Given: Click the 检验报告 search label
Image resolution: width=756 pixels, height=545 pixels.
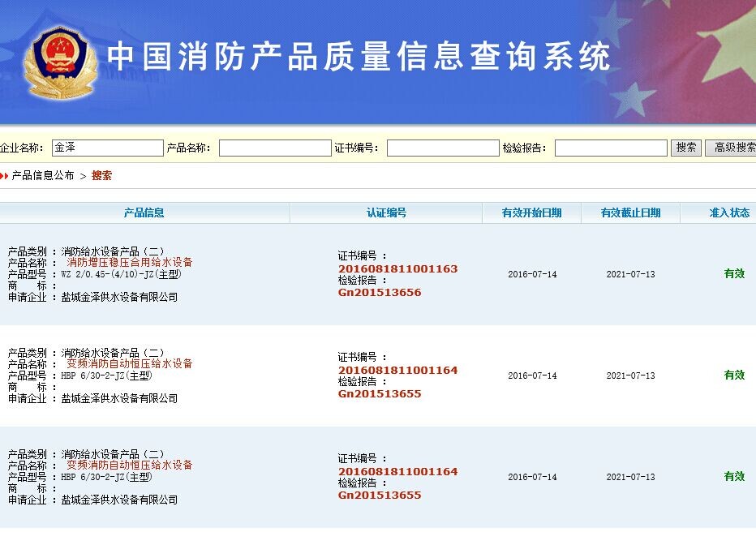Looking at the screenshot, I should (525, 148).
